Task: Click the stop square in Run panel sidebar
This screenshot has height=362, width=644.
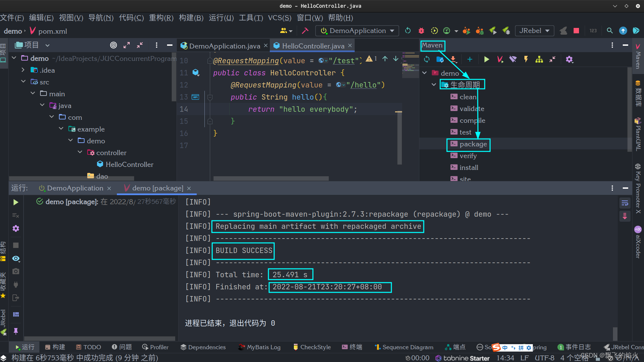Action: click(x=15, y=245)
